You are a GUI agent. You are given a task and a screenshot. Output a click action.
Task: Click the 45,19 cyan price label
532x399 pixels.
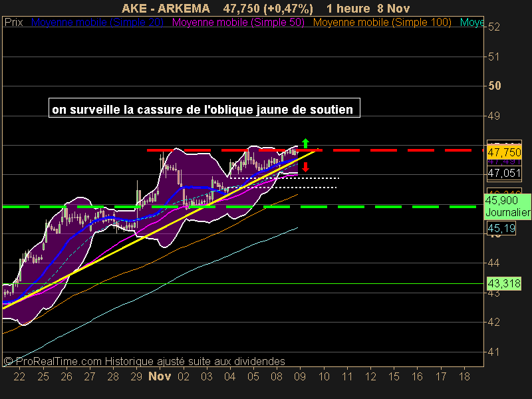[501, 228]
